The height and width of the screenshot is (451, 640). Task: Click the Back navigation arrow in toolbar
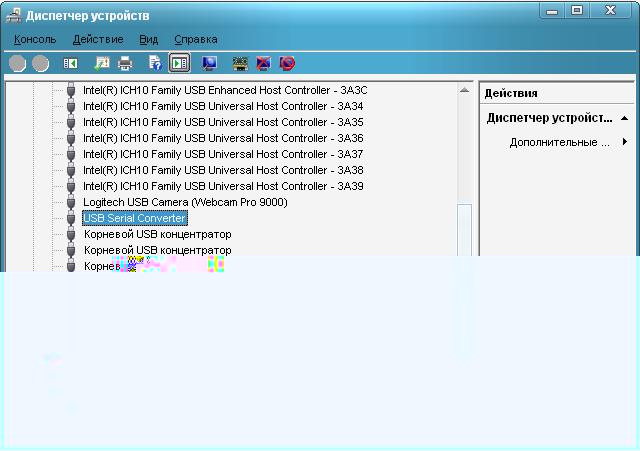17,63
